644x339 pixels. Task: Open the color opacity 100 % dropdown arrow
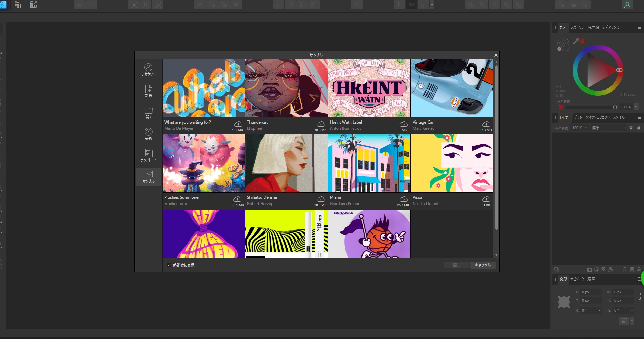tap(636, 107)
